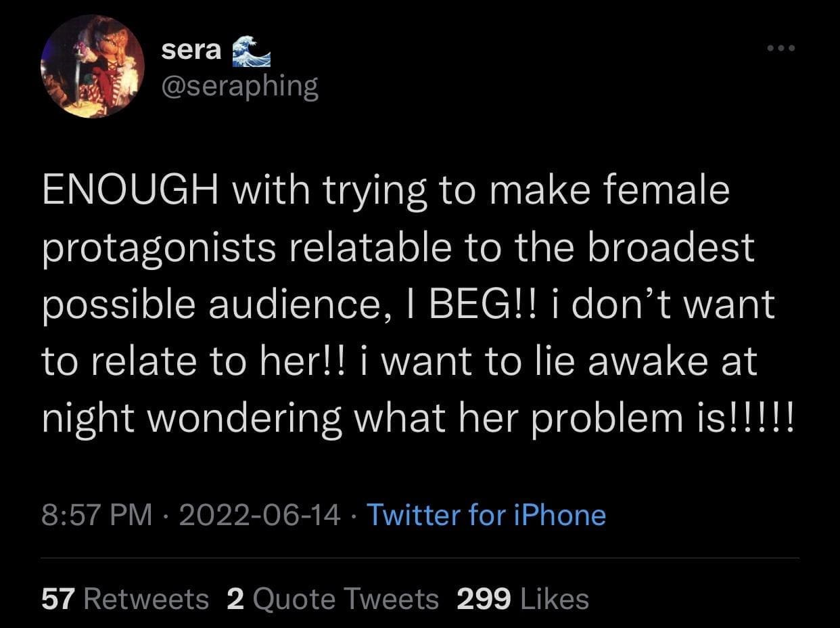Click the 2022-06-14 tweet date
The height and width of the screenshot is (628, 840).
(x=259, y=515)
